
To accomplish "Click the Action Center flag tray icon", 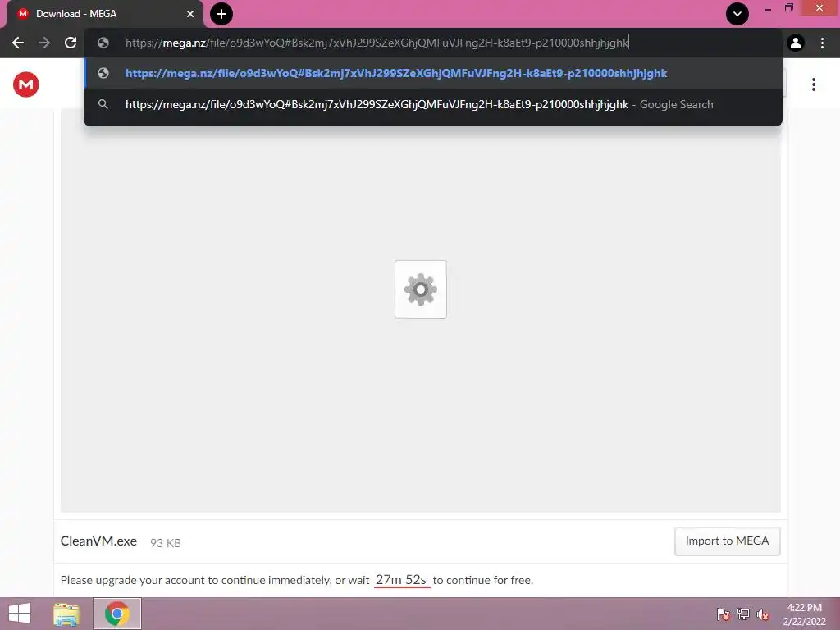I will [724, 614].
